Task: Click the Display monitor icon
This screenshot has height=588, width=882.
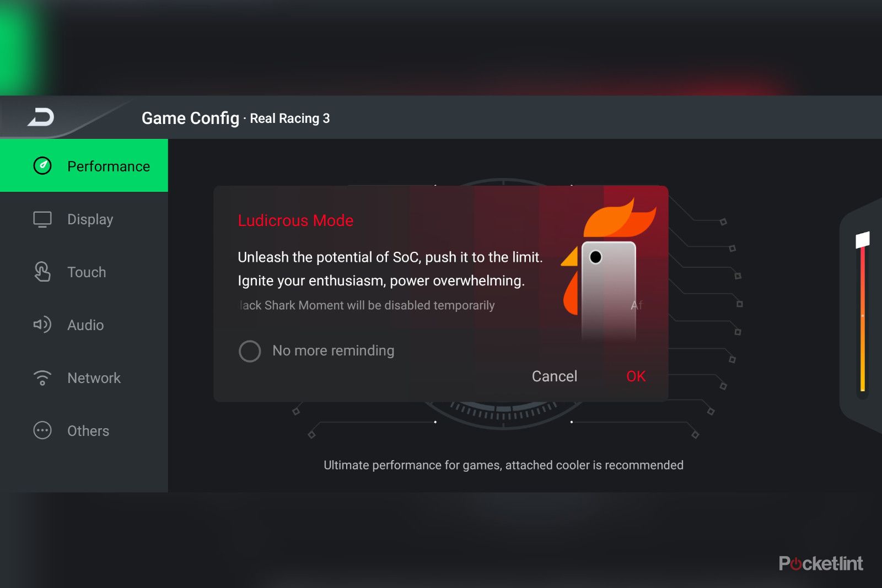Action: click(x=42, y=219)
